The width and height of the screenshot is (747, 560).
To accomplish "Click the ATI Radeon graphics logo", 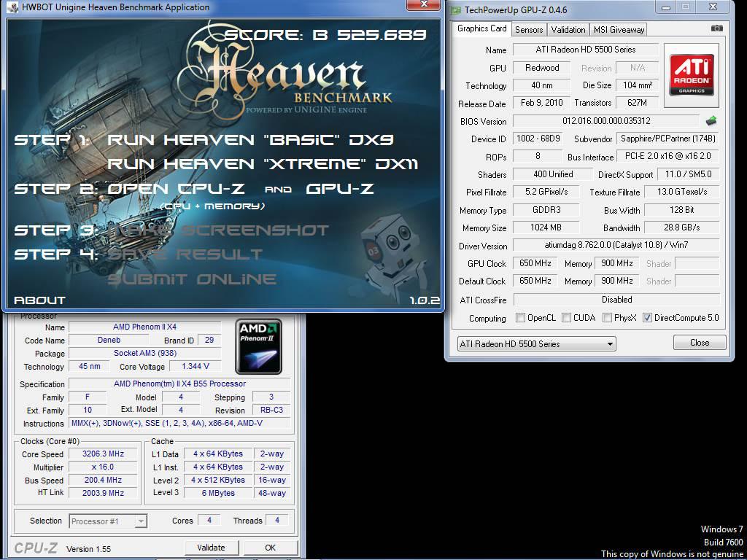I will coord(692,75).
